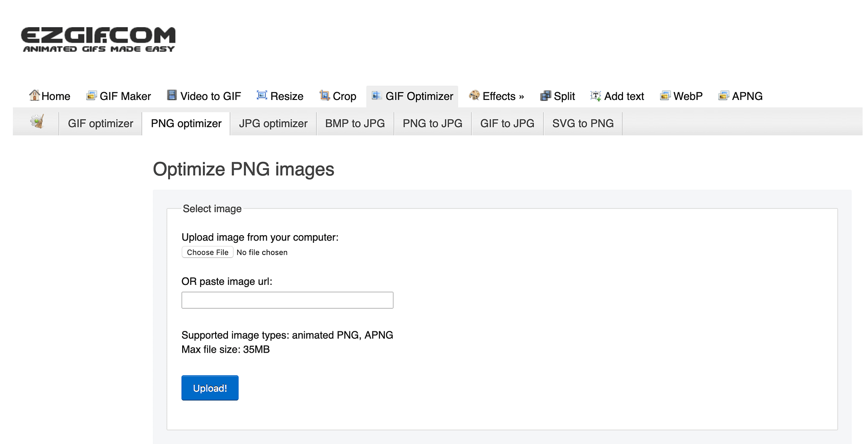This screenshot has width=868, height=444.
Task: Switch to the JPG optimizer tab
Action: tap(273, 123)
